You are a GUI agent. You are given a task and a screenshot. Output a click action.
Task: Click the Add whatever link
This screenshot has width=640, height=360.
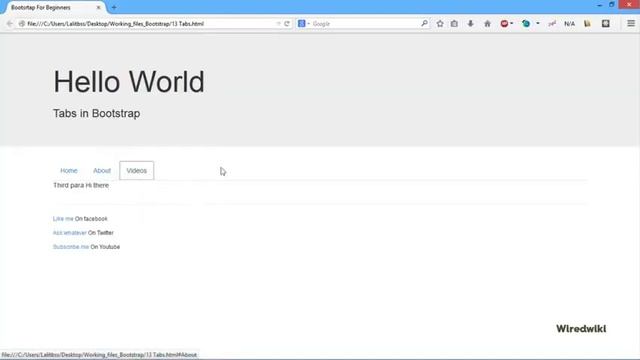point(69,233)
